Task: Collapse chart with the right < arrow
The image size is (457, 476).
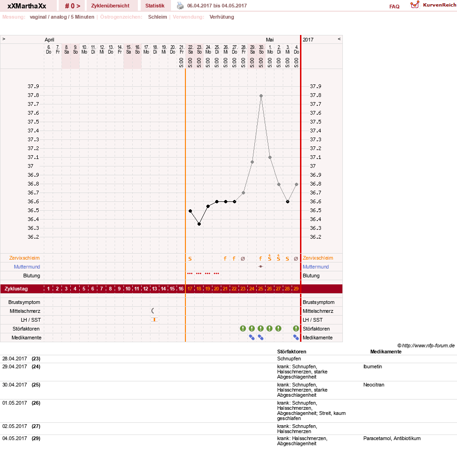Action: [x=339, y=39]
